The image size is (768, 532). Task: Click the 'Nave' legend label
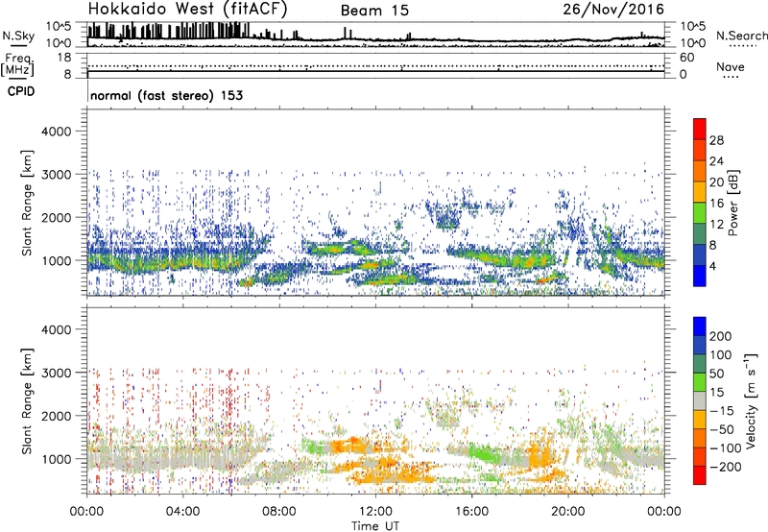pyautogui.click(x=730, y=66)
